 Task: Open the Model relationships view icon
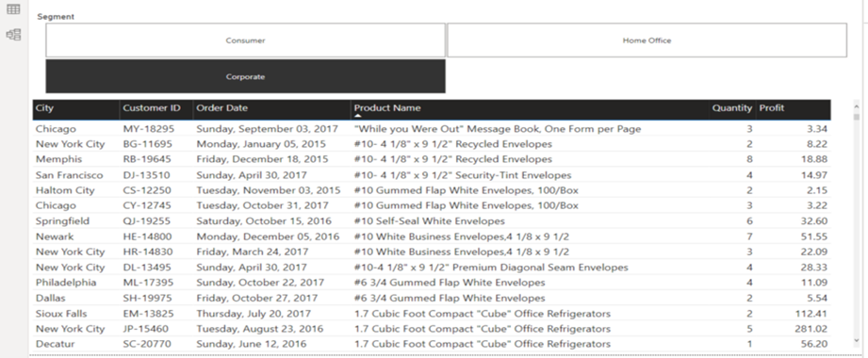click(x=13, y=35)
